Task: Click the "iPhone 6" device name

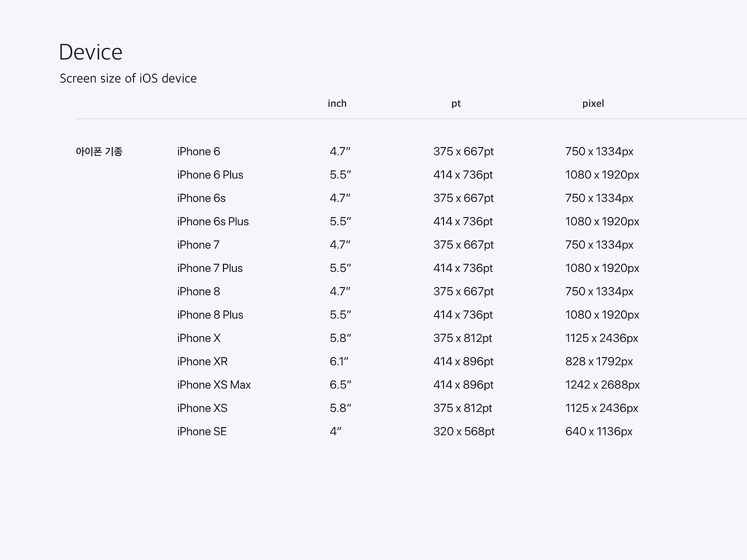Action: coord(198,152)
